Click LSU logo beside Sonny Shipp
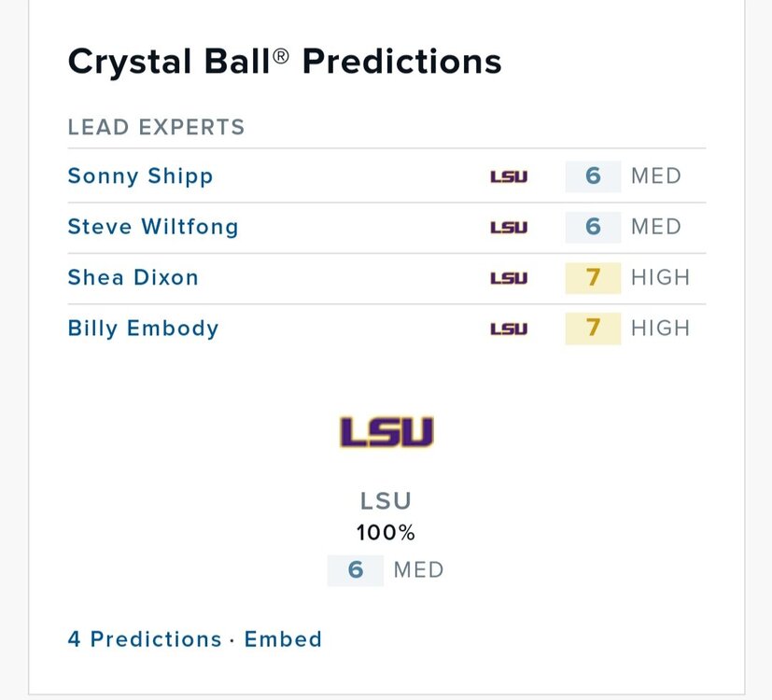 tap(509, 176)
